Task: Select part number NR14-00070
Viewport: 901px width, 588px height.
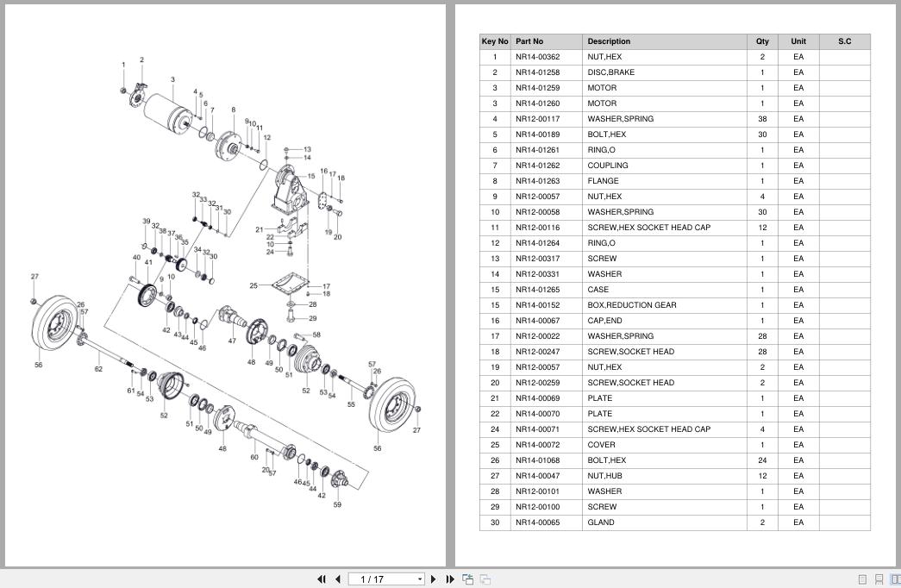Action: (x=537, y=414)
